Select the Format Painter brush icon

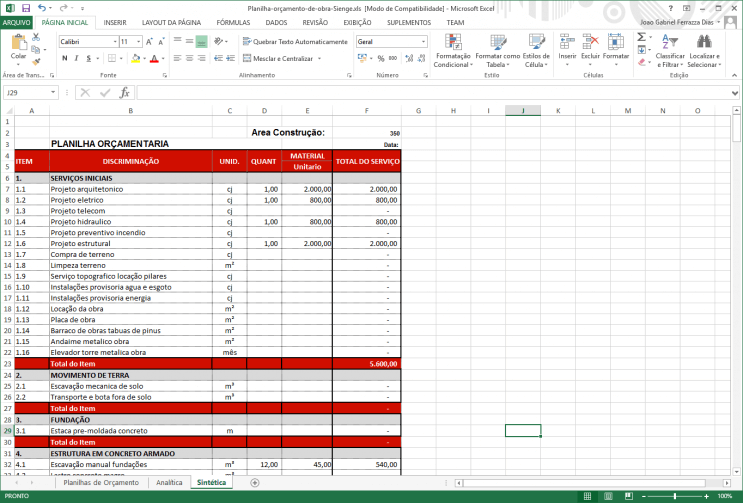37,63
